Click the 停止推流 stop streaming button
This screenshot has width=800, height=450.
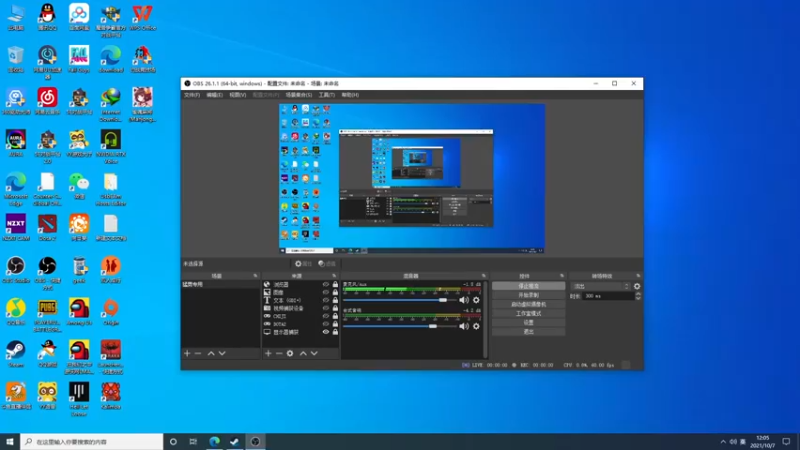[x=528, y=286]
